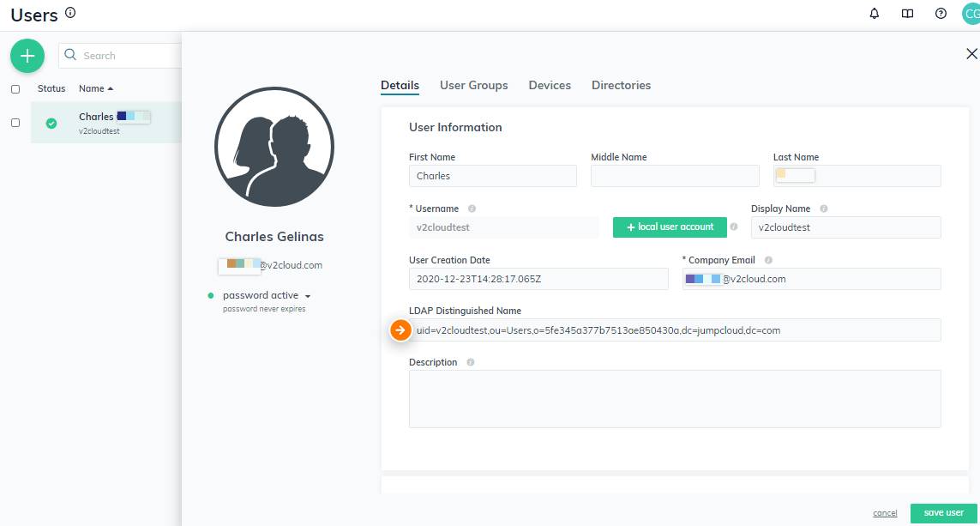Click the User Information section heading
Image resolution: width=980 pixels, height=526 pixels.
pos(455,127)
